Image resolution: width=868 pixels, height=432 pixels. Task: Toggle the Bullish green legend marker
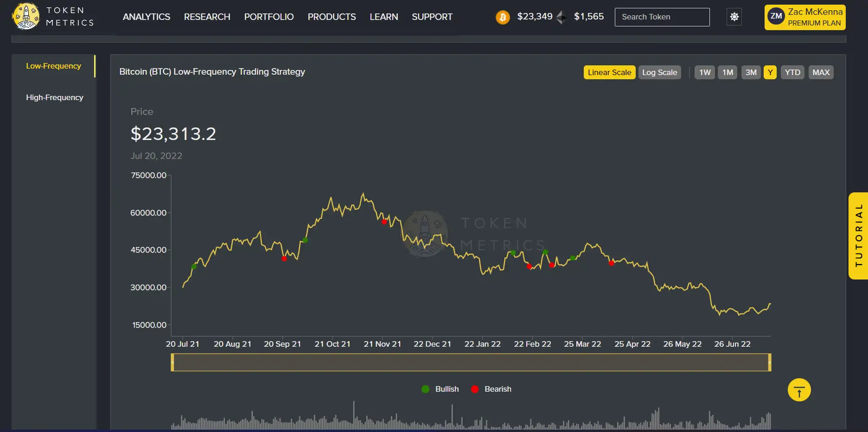[425, 389]
